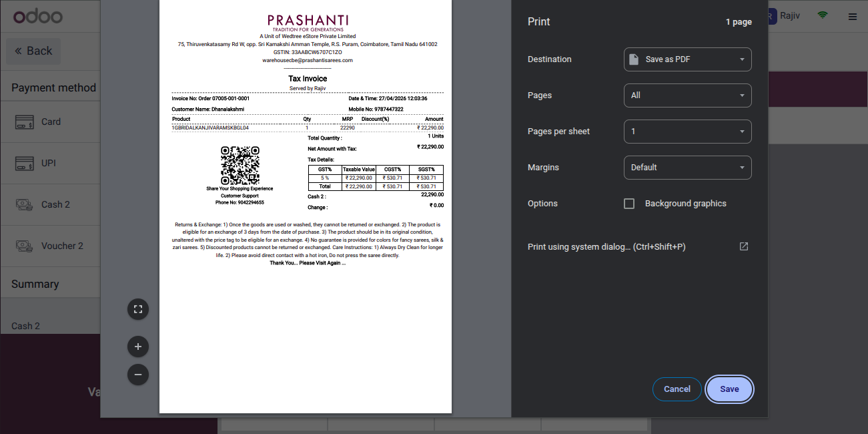Select the Voucher 2 payment method
This screenshot has height=434, width=868.
pos(50,246)
